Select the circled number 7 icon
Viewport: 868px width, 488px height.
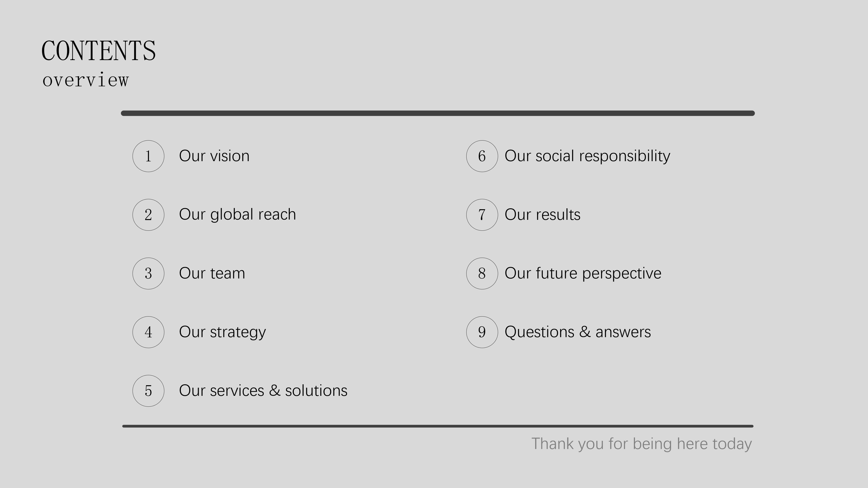tap(482, 215)
